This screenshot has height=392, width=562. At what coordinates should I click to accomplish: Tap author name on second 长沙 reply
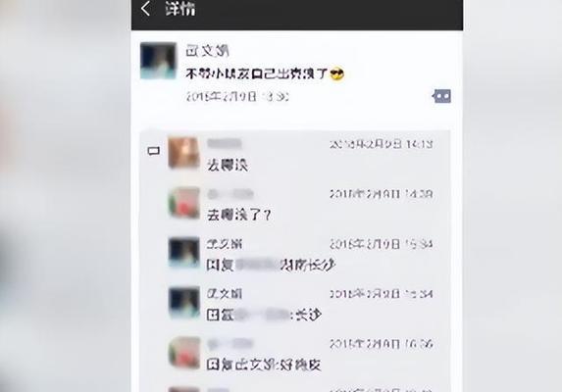225,294
